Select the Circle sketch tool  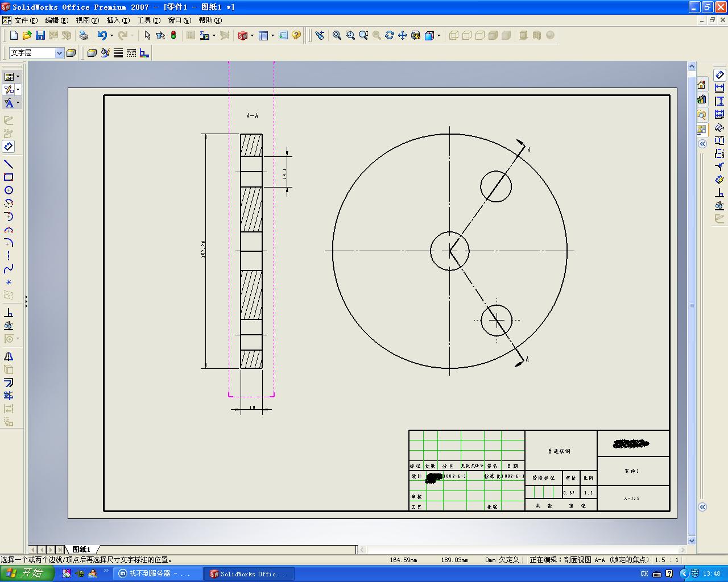[x=9, y=190]
